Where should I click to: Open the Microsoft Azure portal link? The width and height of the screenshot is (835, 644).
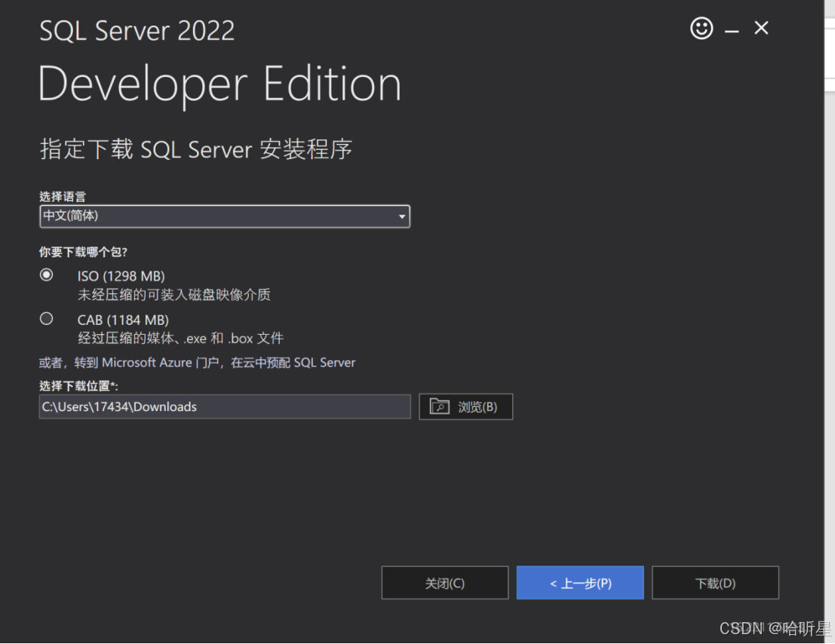click(x=197, y=363)
